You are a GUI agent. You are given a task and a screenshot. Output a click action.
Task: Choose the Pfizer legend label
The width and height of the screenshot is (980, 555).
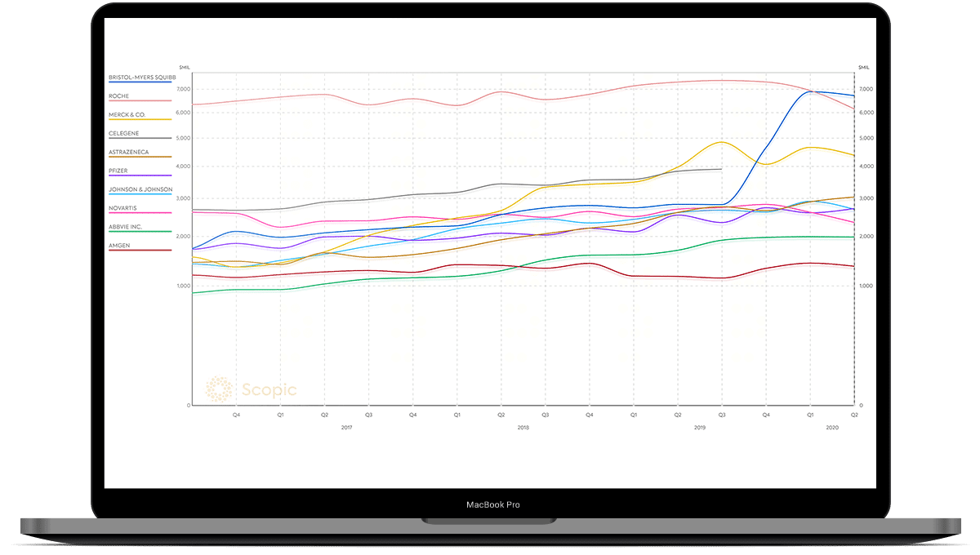tap(120, 171)
